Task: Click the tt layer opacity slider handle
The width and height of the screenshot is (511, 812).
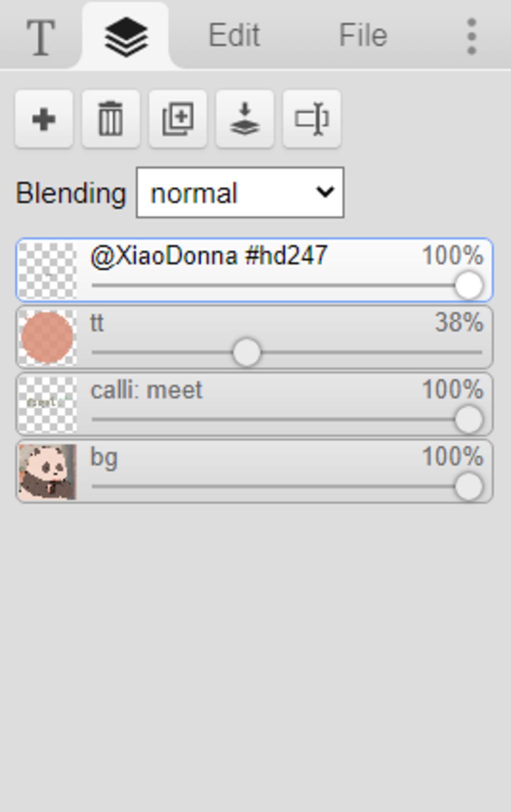Action: coord(247,353)
